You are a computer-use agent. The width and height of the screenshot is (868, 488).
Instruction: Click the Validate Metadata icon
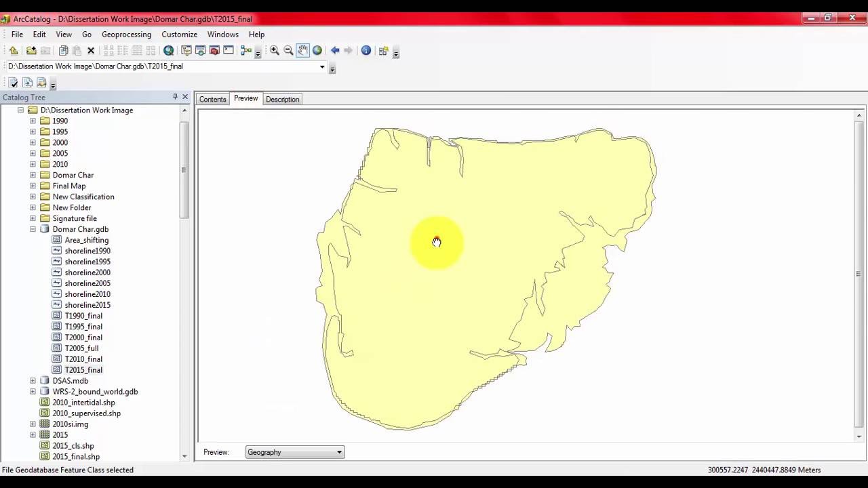14,83
